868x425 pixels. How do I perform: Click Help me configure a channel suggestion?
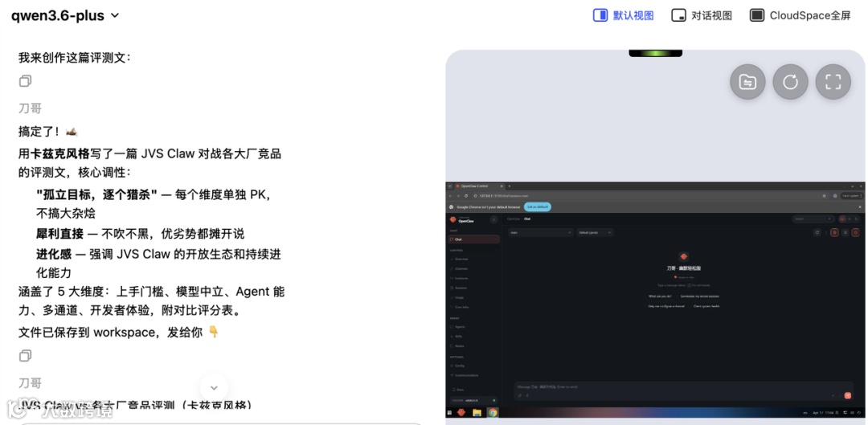click(x=666, y=306)
